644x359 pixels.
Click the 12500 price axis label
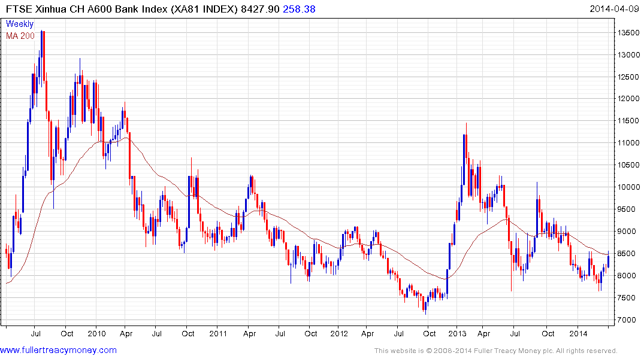pyautogui.click(x=628, y=77)
